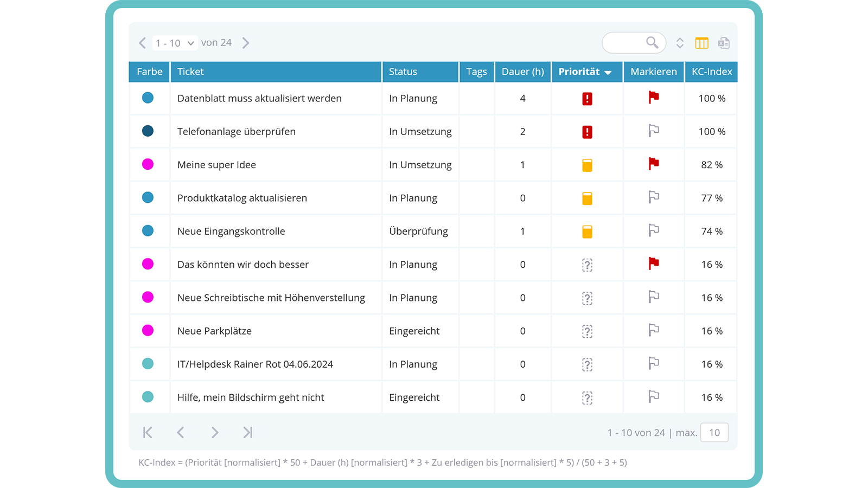Export the table to Excel
The height and width of the screenshot is (488, 868).
[x=724, y=43]
